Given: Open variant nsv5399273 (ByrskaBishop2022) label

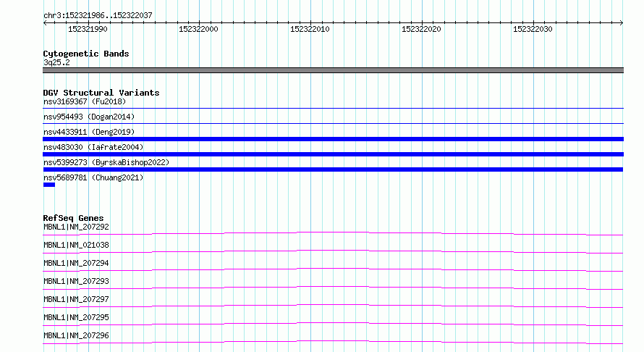Looking at the screenshot, I should 106,162.
